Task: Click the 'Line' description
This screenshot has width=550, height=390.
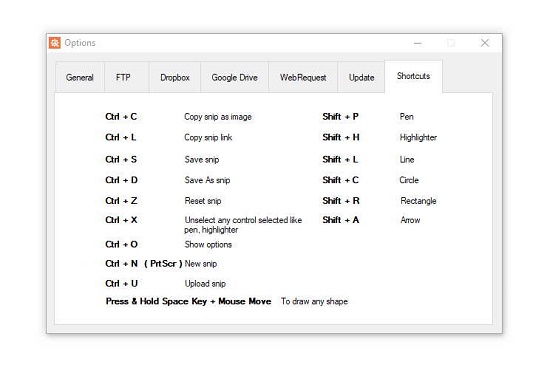Action: 407,160
